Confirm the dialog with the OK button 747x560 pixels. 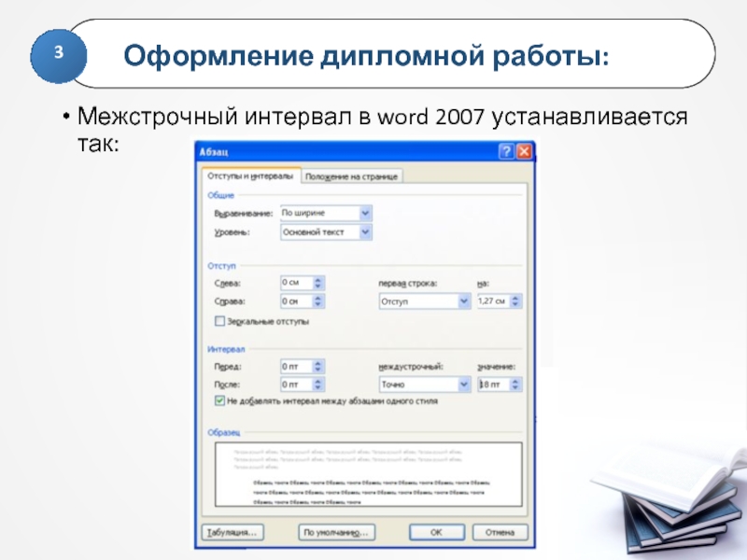[x=436, y=532]
